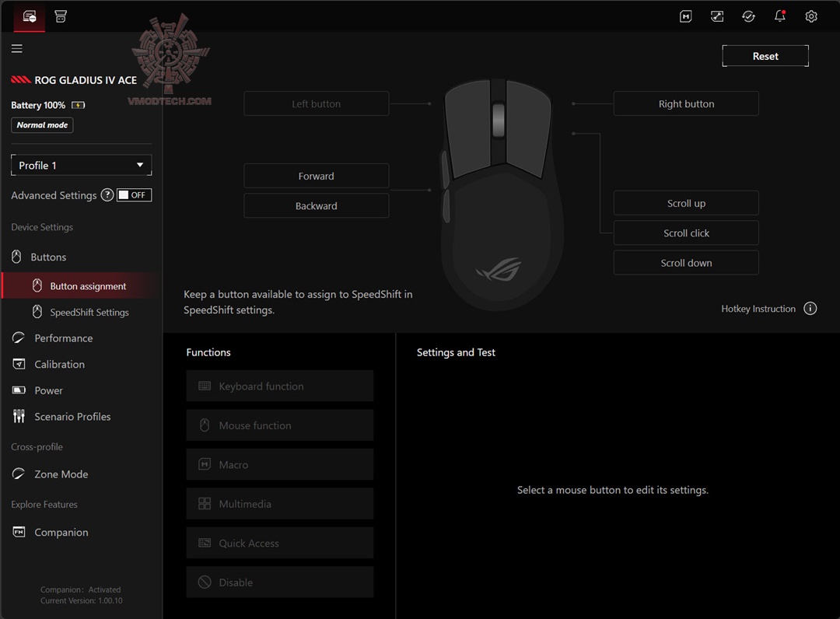Viewport: 840px width, 619px height.
Task: Open the Scenario Profiles icon in header
Action: pos(717,16)
